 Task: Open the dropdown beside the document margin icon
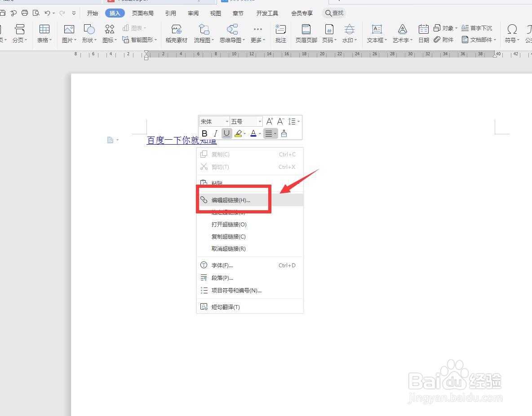(x=117, y=140)
